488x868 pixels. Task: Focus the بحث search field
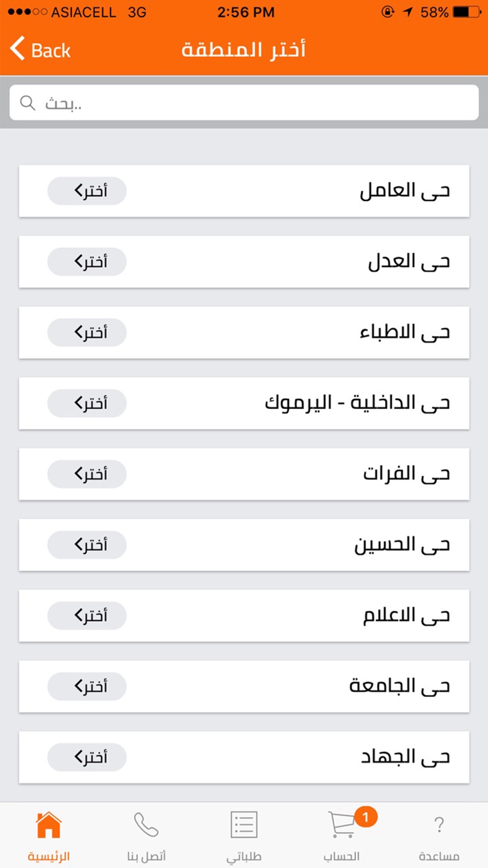click(x=244, y=103)
